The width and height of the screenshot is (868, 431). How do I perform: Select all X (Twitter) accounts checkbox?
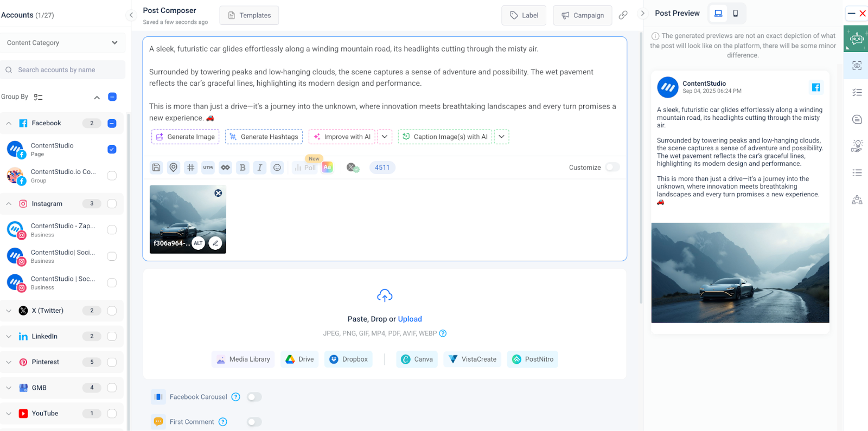coord(112,311)
